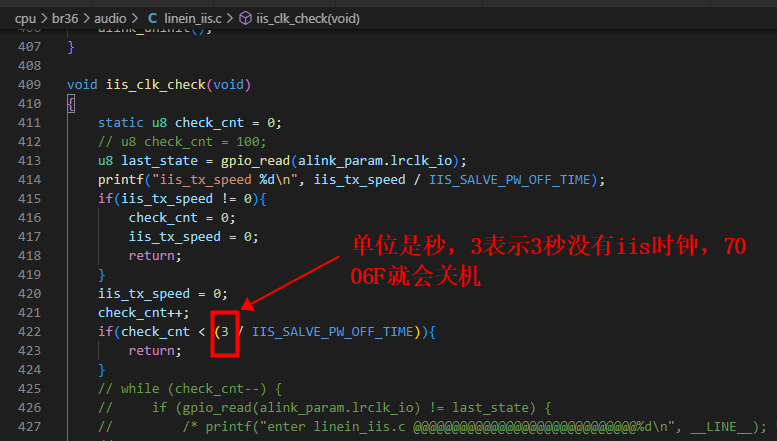Screen dimensions: 777x441
Task: Click commented 'while (check_cnt--)' line
Action: point(190,389)
